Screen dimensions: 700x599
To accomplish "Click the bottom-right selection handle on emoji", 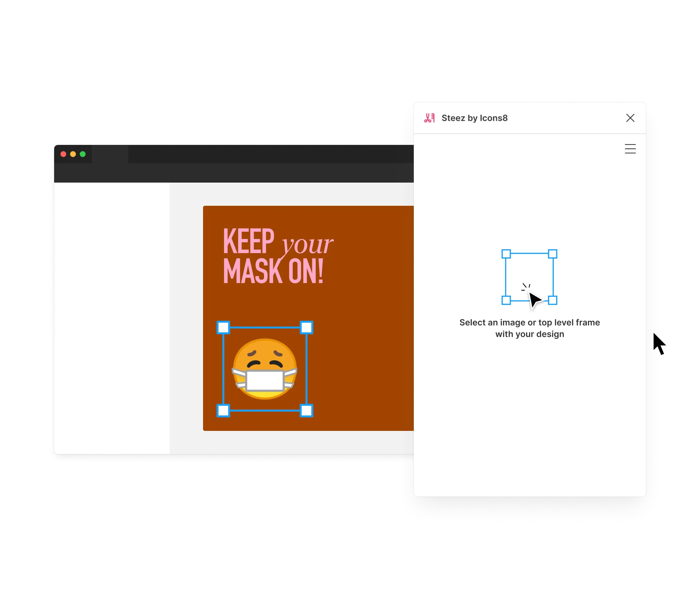I will pyautogui.click(x=306, y=411).
